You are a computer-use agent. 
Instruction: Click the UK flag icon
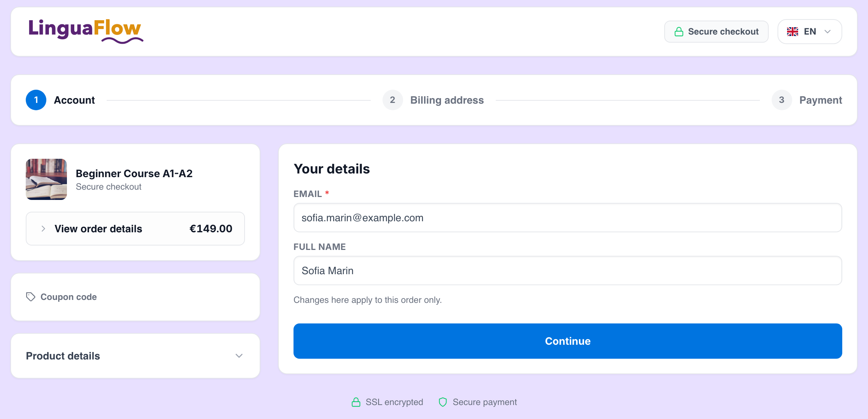click(792, 32)
